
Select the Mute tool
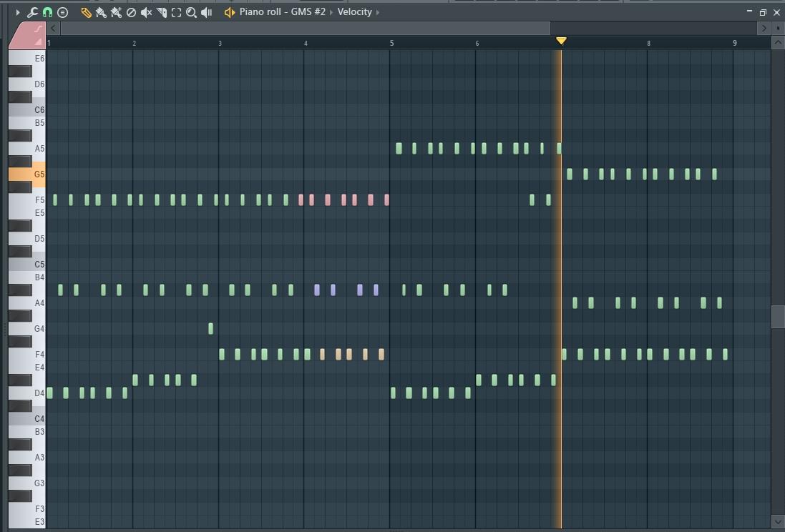146,12
